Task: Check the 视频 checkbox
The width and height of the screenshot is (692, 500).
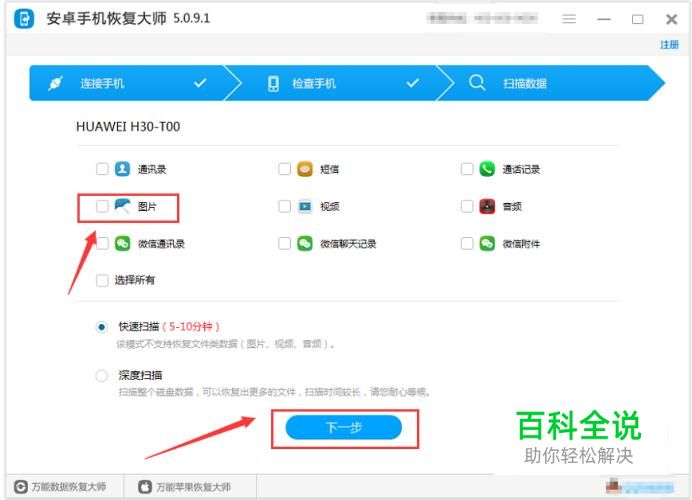Action: [x=285, y=206]
